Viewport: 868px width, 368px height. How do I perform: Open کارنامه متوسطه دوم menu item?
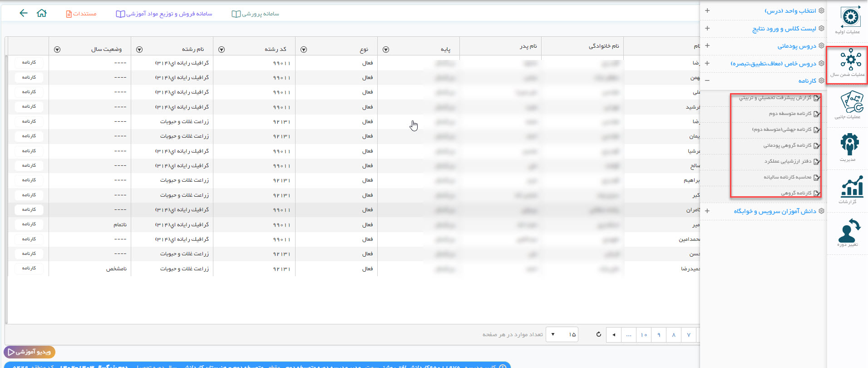point(790,114)
